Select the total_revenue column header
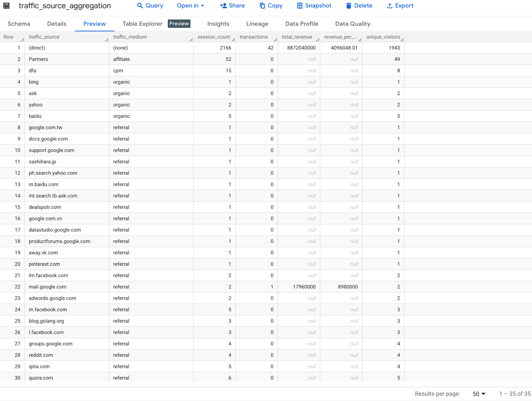The height and width of the screenshot is (401, 532). click(297, 37)
